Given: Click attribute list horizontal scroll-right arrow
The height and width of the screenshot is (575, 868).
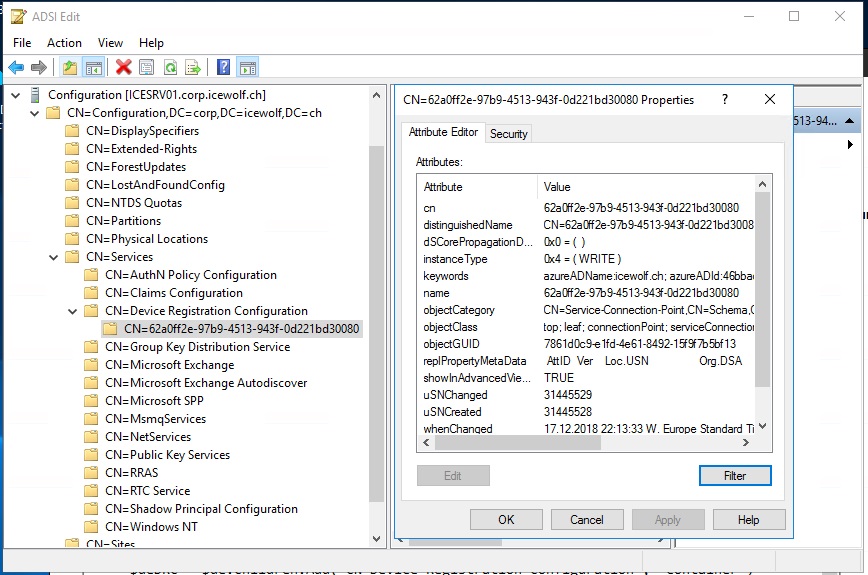Looking at the screenshot, I should coord(746,443).
